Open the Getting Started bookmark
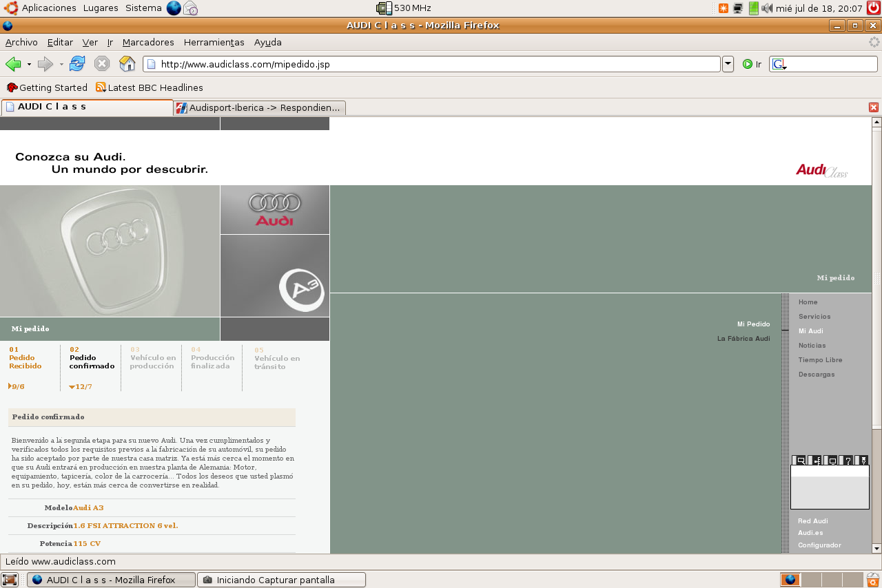Image resolution: width=882 pixels, height=588 pixels. coord(47,87)
